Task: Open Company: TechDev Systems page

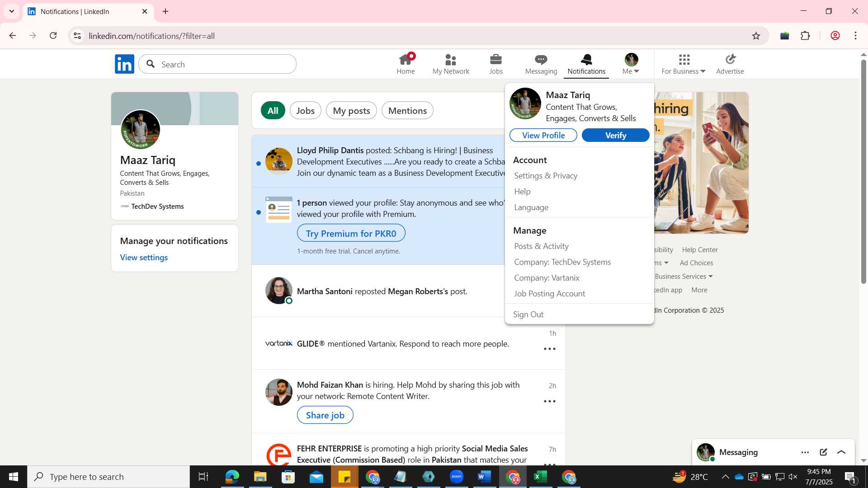Action: click(x=562, y=262)
